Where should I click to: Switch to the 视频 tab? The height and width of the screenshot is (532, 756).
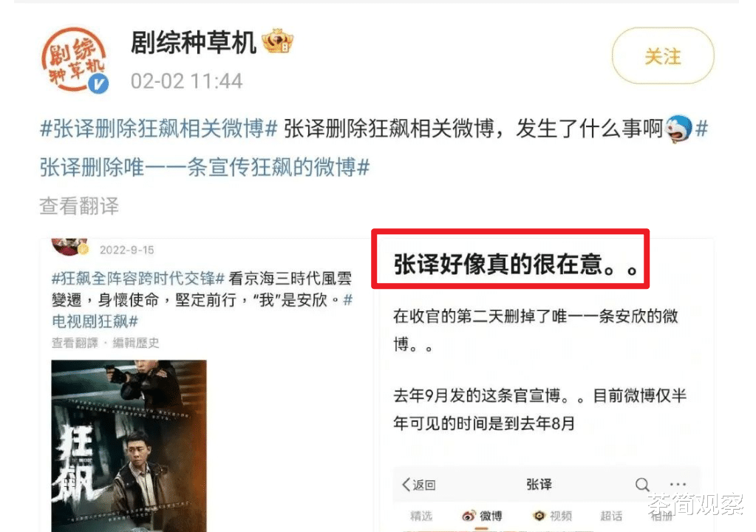(552, 516)
